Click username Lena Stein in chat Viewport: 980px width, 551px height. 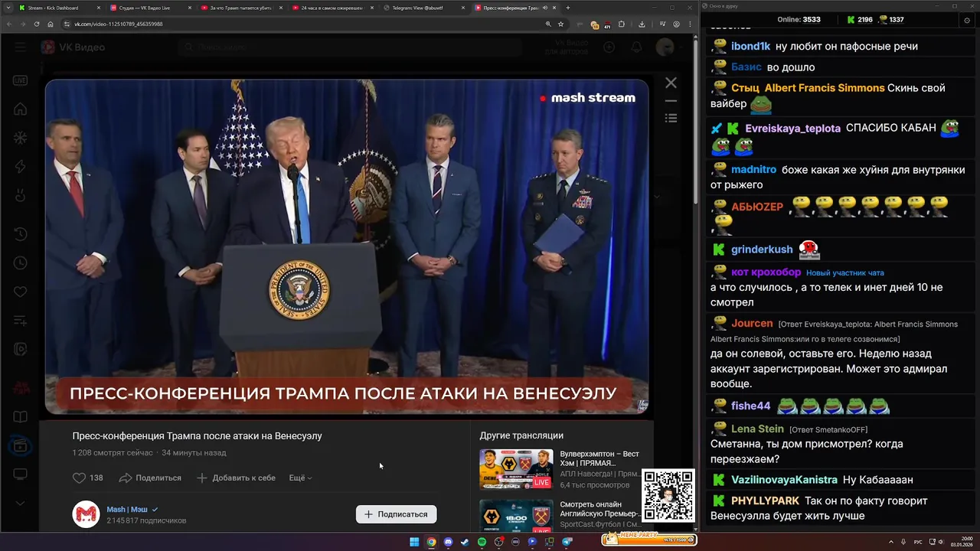pos(757,429)
